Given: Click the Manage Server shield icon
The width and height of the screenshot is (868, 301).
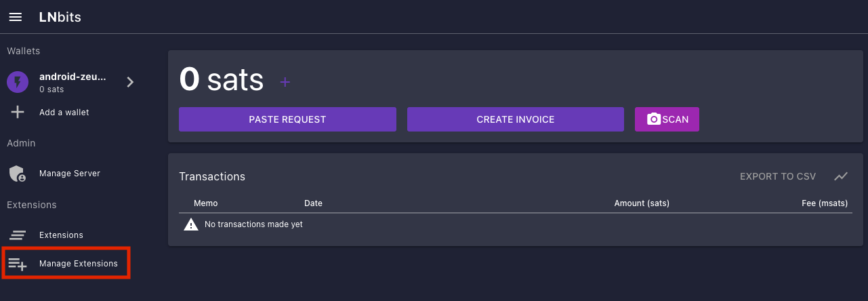Looking at the screenshot, I should coord(18,174).
